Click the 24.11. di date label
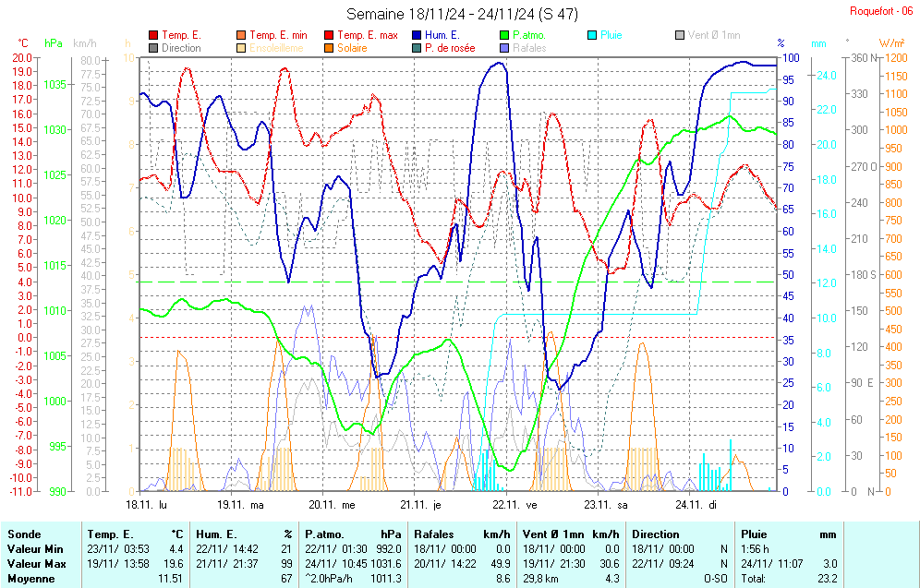 coord(696,505)
